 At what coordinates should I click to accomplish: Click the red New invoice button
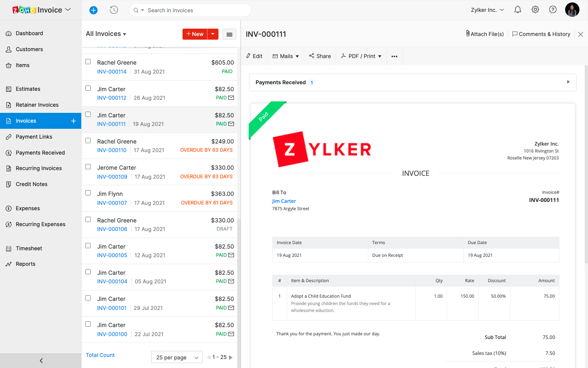(195, 34)
